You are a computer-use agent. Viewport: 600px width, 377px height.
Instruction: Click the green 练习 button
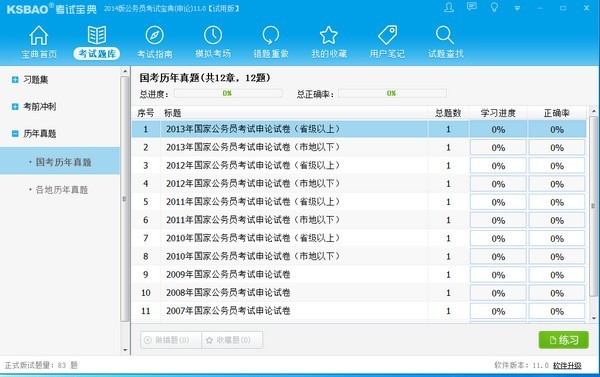[563, 340]
